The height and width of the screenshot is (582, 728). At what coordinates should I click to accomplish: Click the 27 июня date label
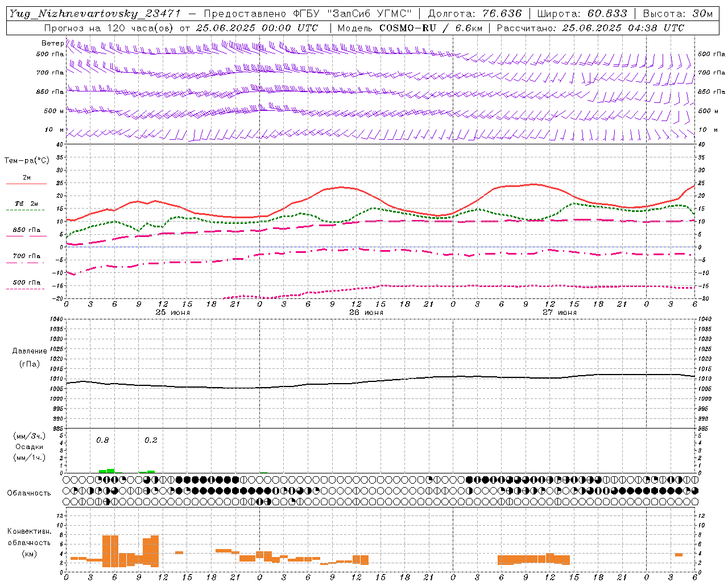point(560,313)
